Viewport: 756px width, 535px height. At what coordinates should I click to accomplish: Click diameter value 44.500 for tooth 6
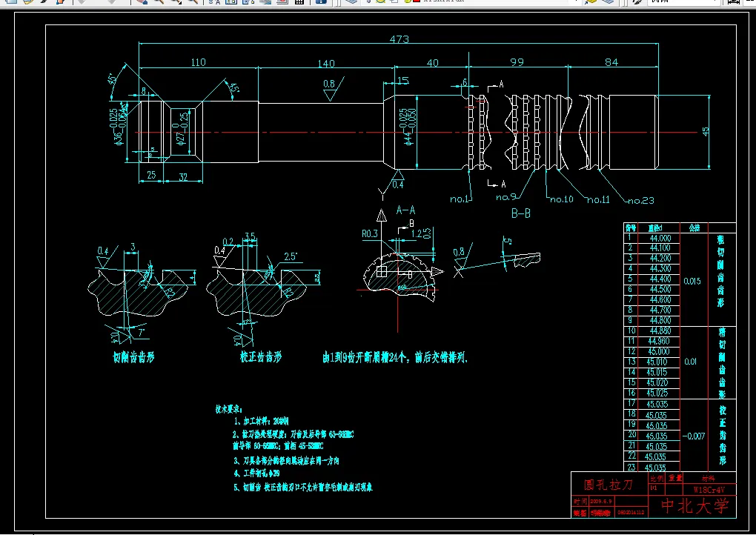[660, 289]
